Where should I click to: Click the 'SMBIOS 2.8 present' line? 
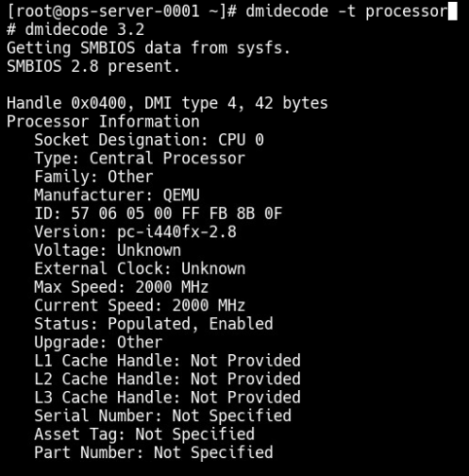pos(93,66)
